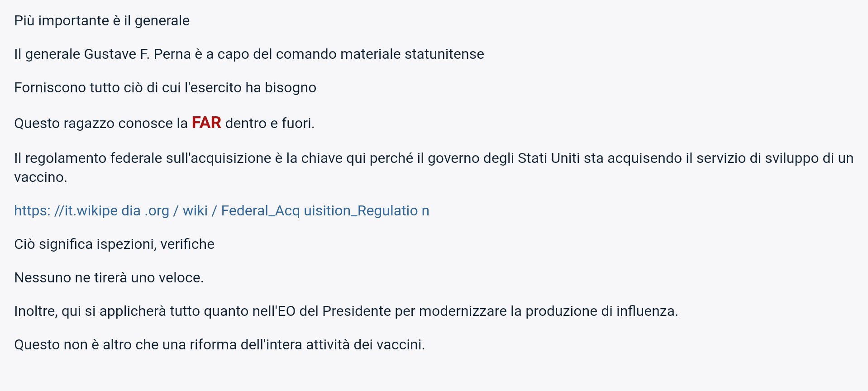The height and width of the screenshot is (391, 868).
Task: Click the text "Questo ragazzo conosce la"
Action: pos(100,124)
